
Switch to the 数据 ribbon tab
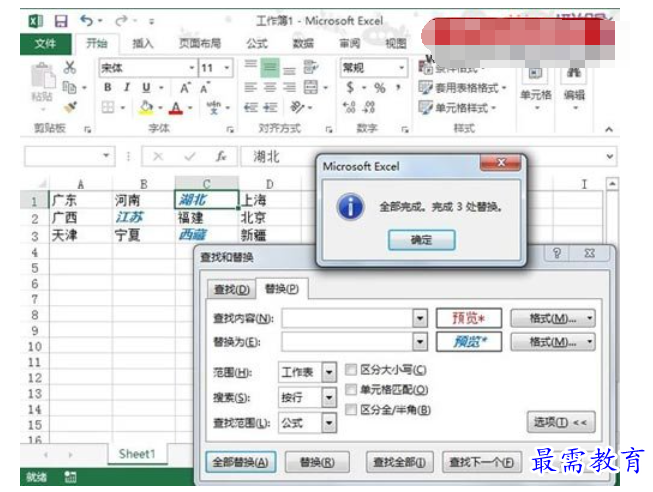pos(303,43)
